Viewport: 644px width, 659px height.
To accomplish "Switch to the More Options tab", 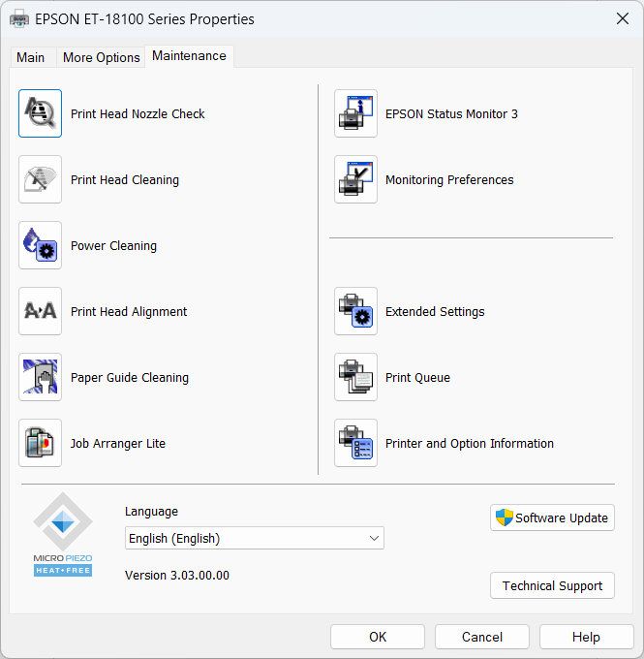I will 102,57.
